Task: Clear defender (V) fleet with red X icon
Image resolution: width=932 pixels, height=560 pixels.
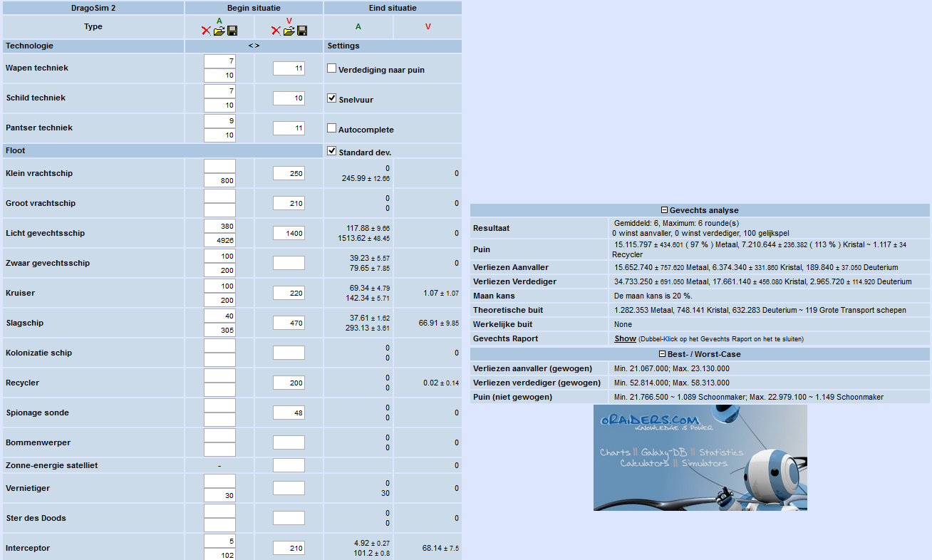Action: tap(276, 31)
